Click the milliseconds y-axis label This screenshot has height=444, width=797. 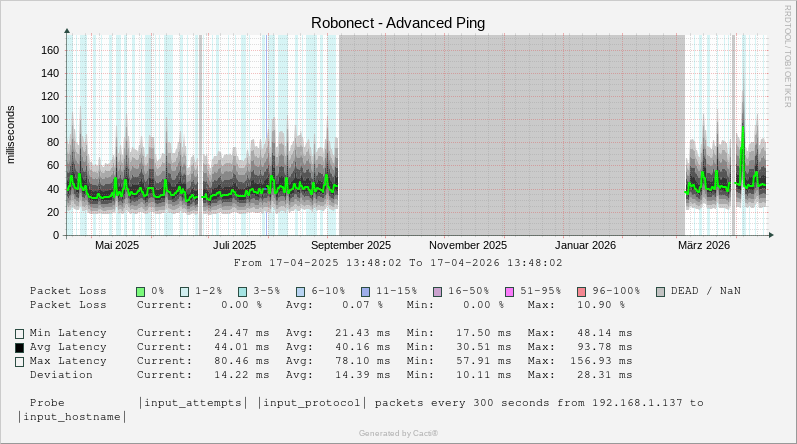(11, 134)
